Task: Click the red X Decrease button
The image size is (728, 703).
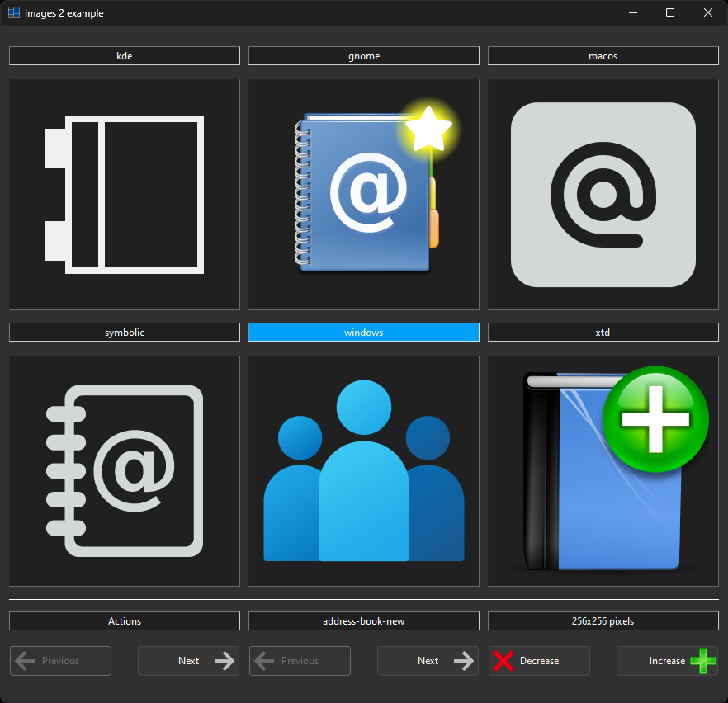Action: (539, 661)
